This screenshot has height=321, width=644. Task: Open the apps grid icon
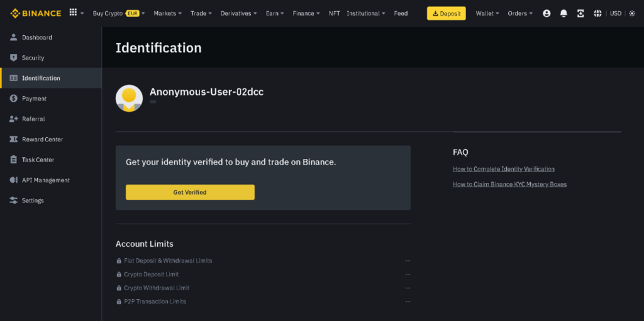(x=73, y=13)
